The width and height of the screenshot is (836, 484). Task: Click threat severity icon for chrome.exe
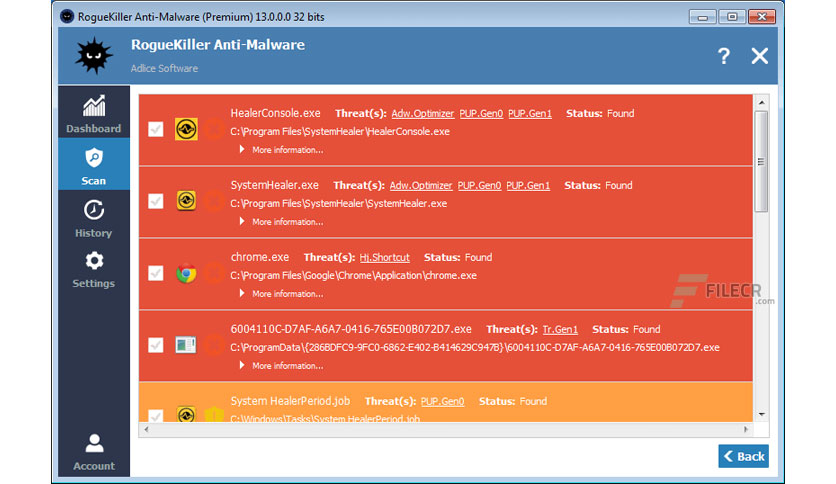[x=214, y=273]
